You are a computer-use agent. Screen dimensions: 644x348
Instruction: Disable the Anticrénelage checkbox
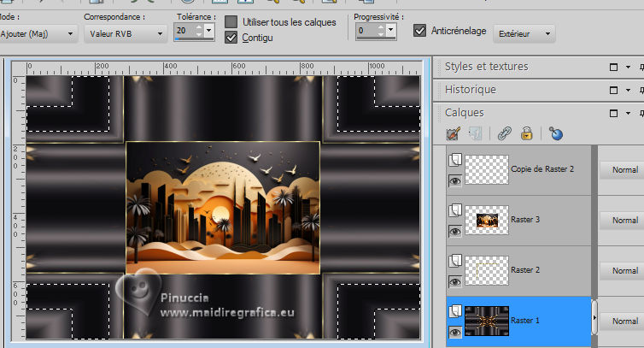point(419,31)
